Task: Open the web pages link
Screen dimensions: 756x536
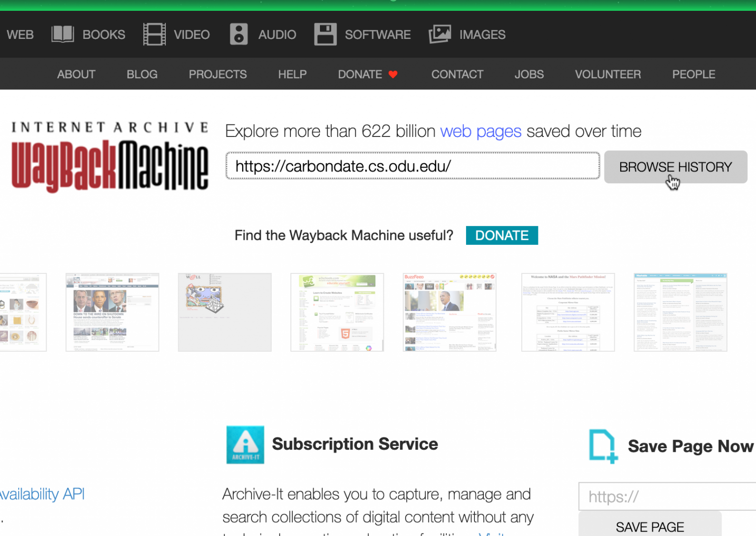Action: 481,131
